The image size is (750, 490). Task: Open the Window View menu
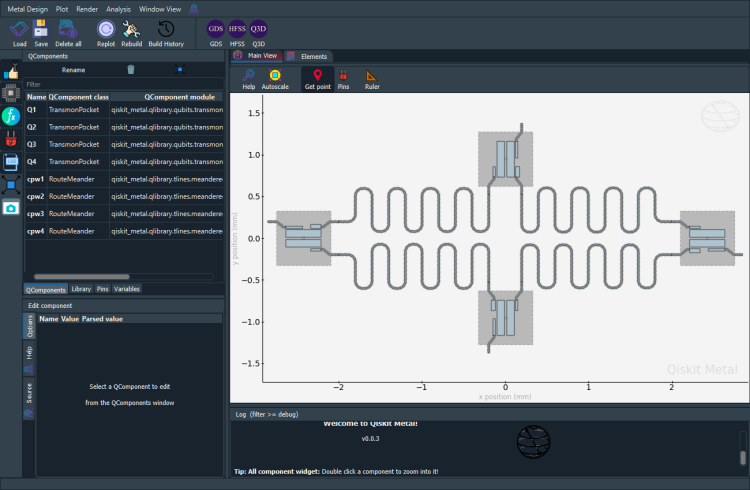coord(160,9)
